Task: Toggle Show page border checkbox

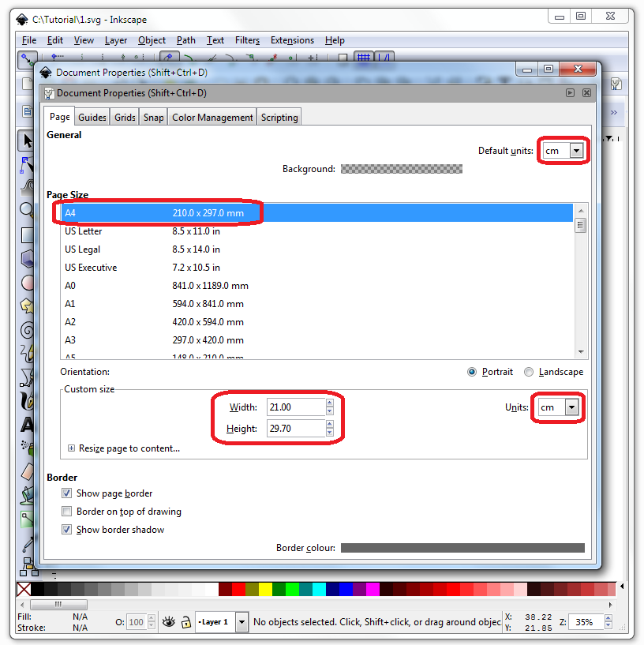Action: click(x=66, y=493)
